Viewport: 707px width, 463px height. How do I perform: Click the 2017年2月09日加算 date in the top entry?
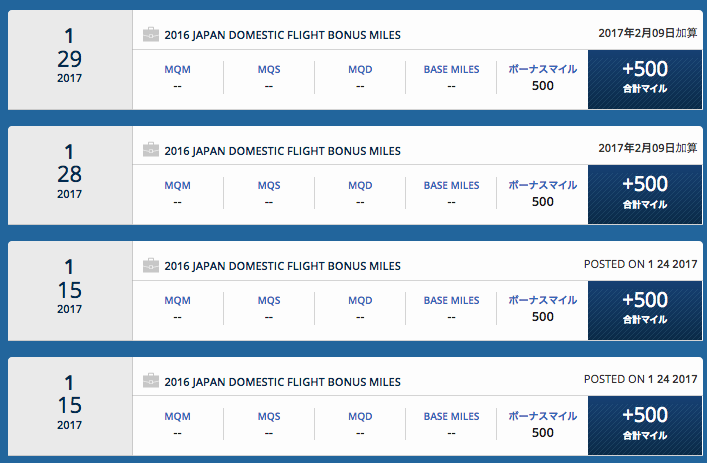coord(647,33)
